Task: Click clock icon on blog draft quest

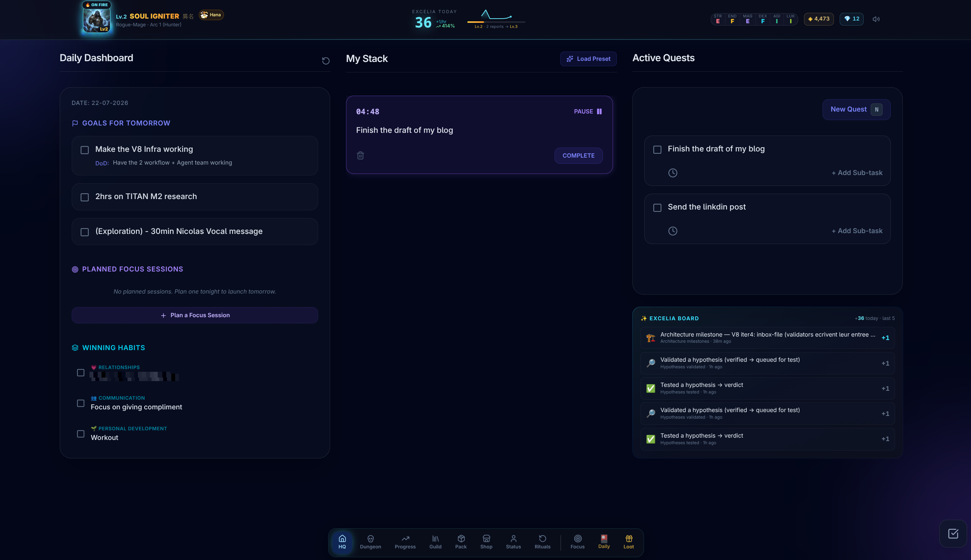Action: tap(673, 173)
